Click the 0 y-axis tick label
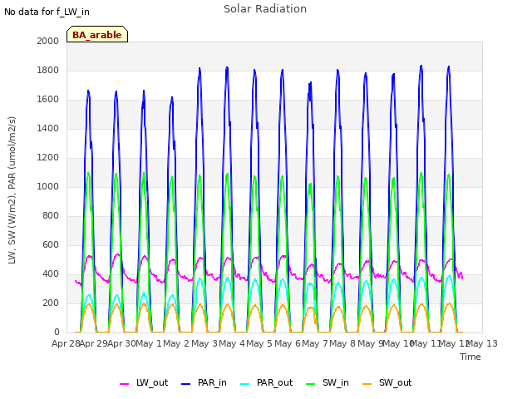Screen dimensions: 532x399 pos(57,332)
